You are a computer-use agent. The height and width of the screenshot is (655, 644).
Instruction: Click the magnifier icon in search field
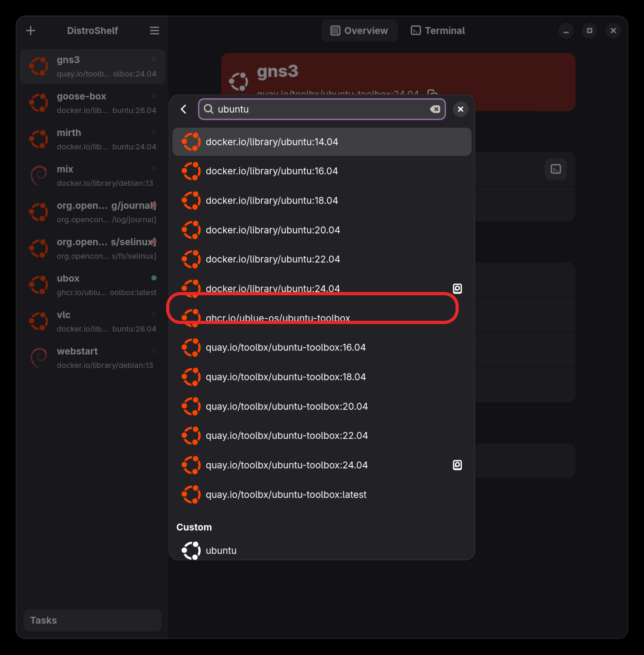[x=209, y=109]
